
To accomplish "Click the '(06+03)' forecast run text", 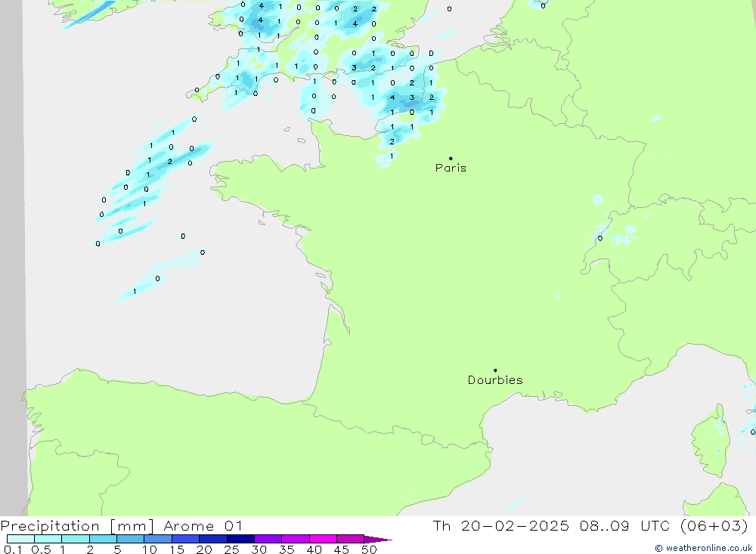I will [x=714, y=526].
